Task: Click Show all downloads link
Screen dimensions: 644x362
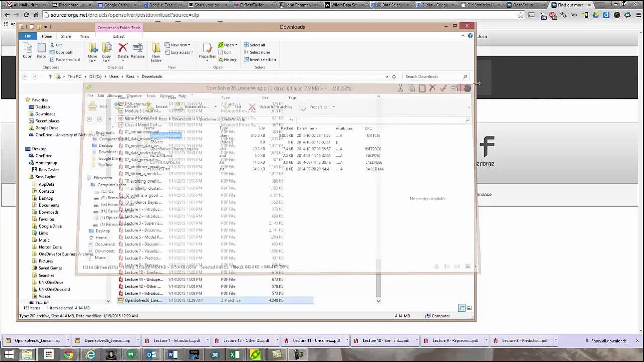Action: [x=610, y=341]
